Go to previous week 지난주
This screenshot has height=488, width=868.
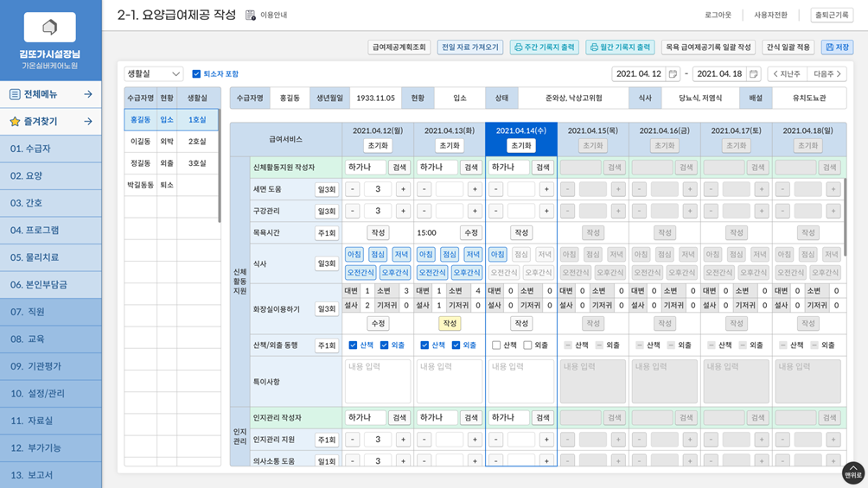click(x=787, y=73)
